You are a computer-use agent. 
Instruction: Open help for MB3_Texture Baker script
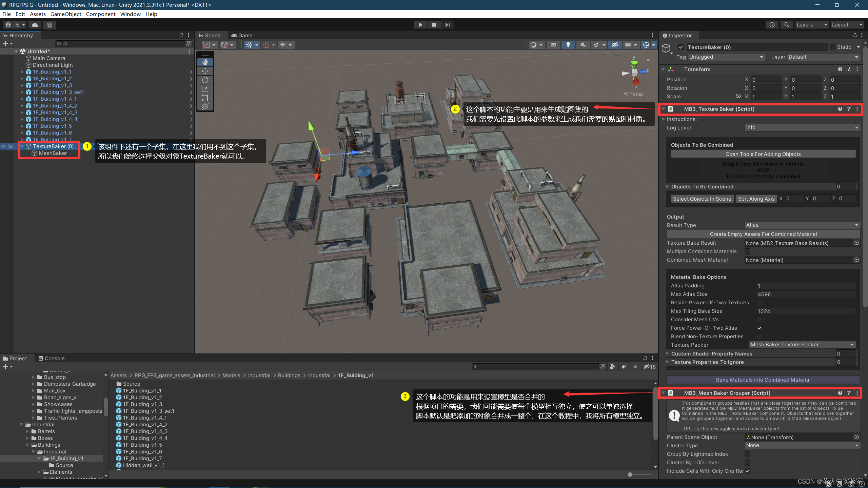(x=840, y=109)
